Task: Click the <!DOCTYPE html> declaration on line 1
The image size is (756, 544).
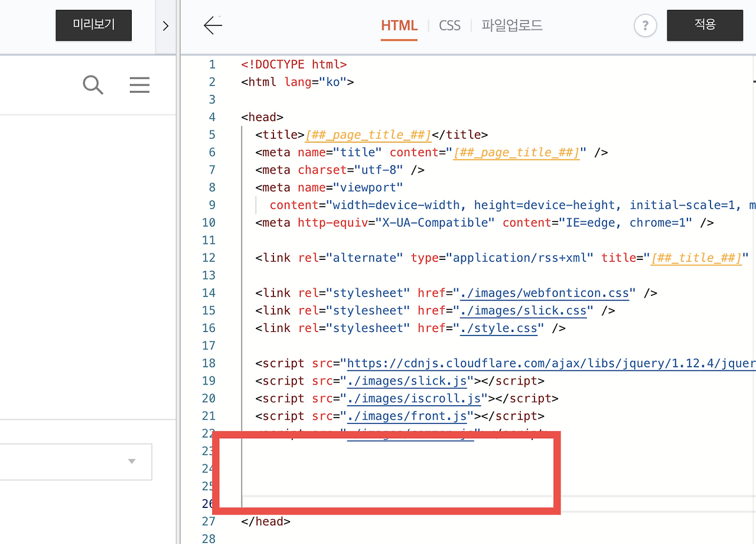Action: coord(294,64)
